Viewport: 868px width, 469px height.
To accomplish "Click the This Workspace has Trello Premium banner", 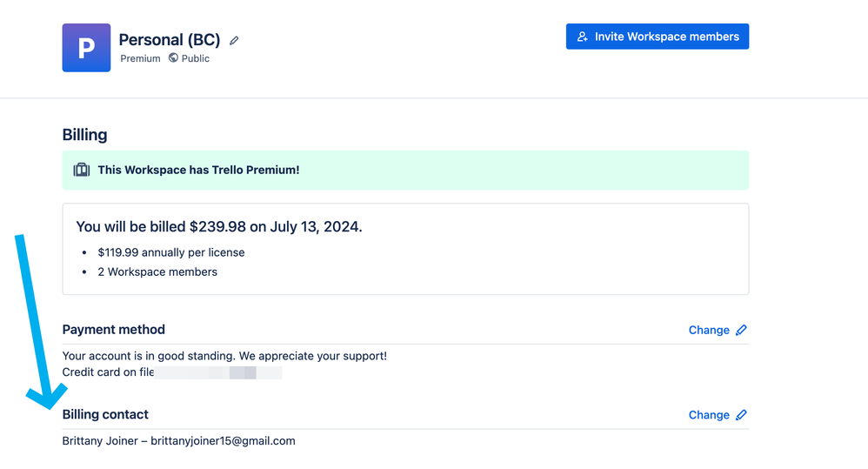I will pyautogui.click(x=405, y=170).
